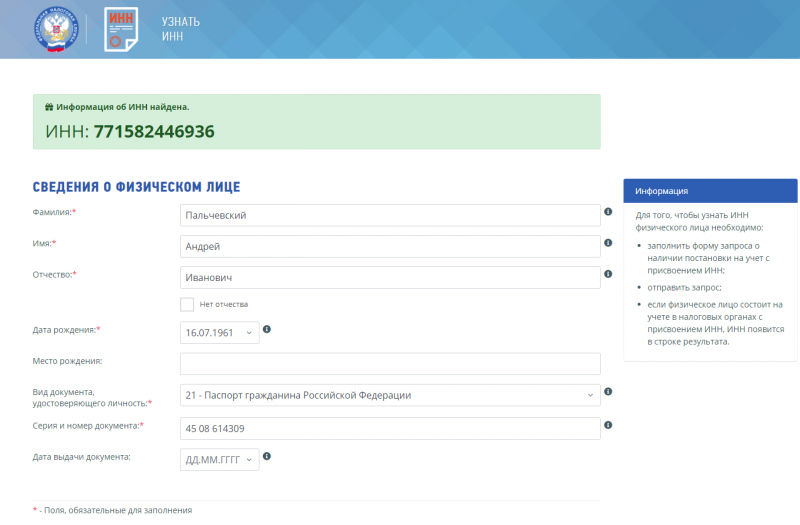Focus the empty Место рождения field

390,363
